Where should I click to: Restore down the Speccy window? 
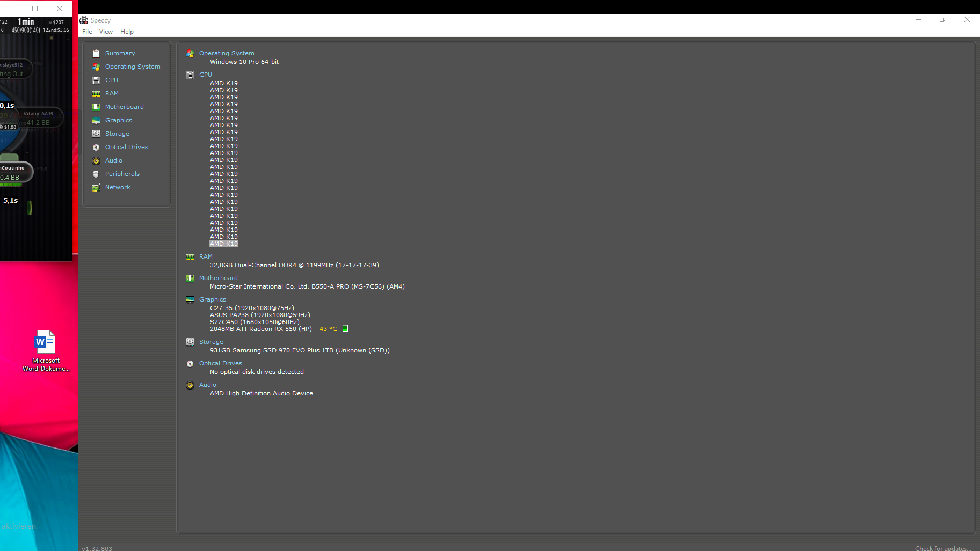coord(942,19)
